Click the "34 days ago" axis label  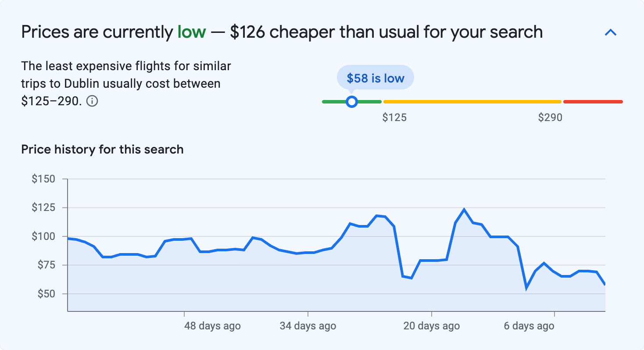pyautogui.click(x=308, y=326)
